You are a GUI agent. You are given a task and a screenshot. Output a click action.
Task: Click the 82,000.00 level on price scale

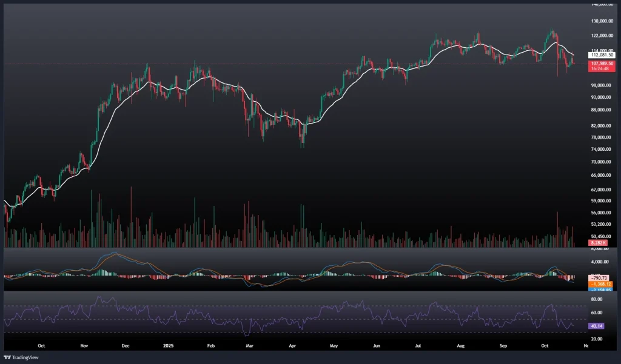point(602,126)
